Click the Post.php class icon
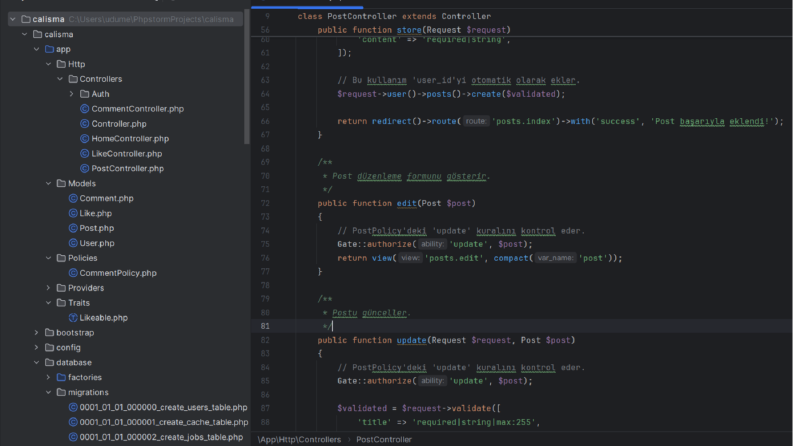This screenshot has width=793, height=446. click(x=73, y=228)
